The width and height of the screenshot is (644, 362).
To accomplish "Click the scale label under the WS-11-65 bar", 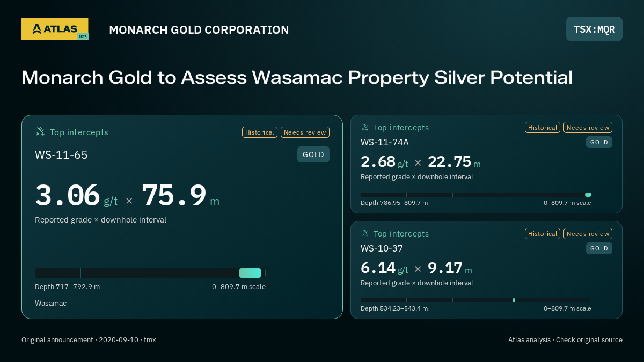I will [x=239, y=287].
